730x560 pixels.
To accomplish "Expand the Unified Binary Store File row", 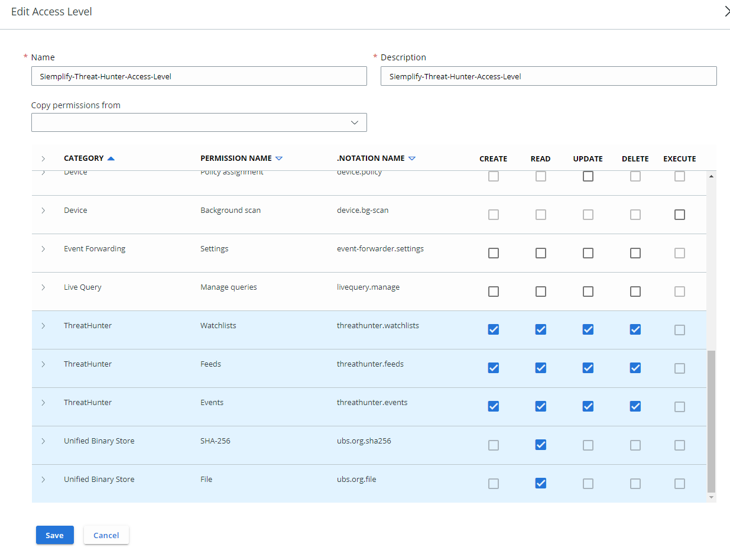I will [43, 479].
